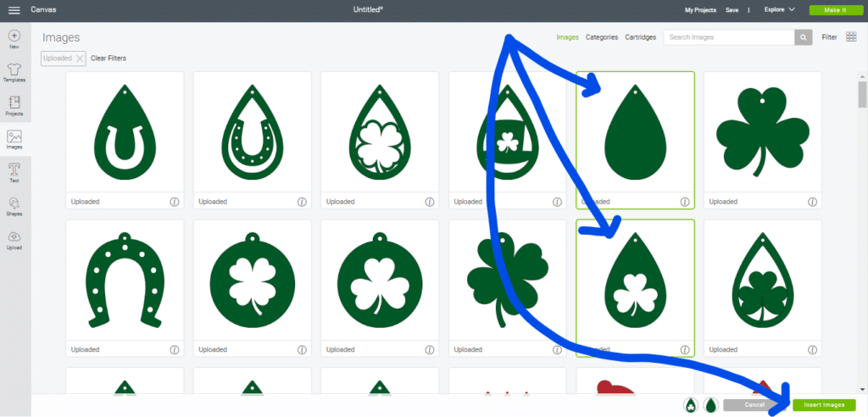Click Save in the top bar
Image resolution: width=868 pixels, height=417 pixels.
(732, 10)
